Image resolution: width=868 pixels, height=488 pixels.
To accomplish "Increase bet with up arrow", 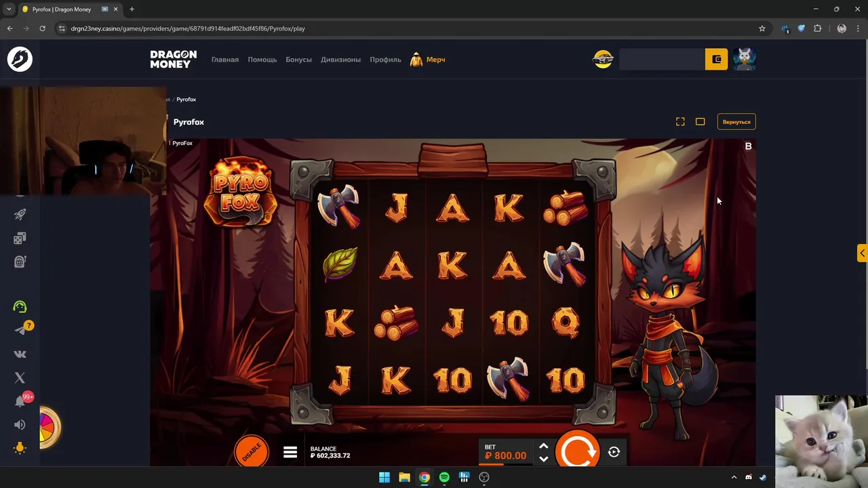I will coord(543,446).
